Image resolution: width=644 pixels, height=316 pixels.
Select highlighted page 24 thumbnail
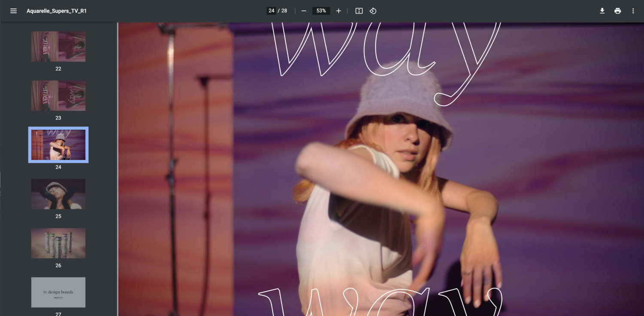coord(58,145)
